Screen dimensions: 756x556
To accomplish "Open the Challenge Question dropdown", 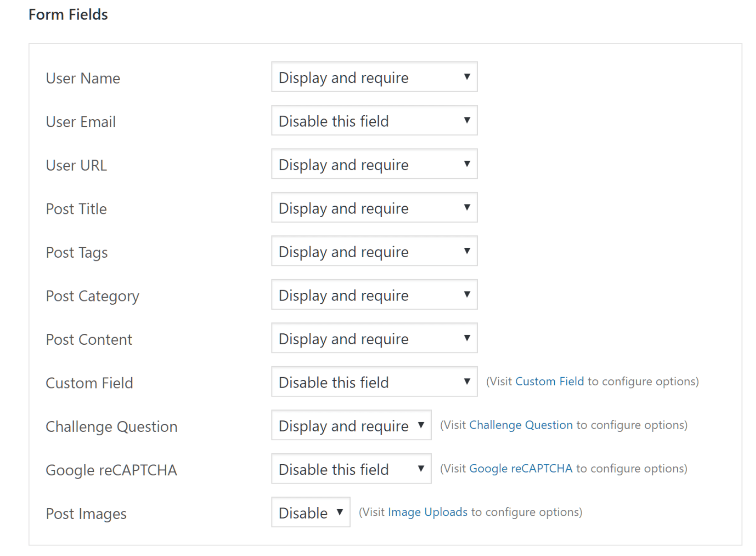I will (x=351, y=425).
